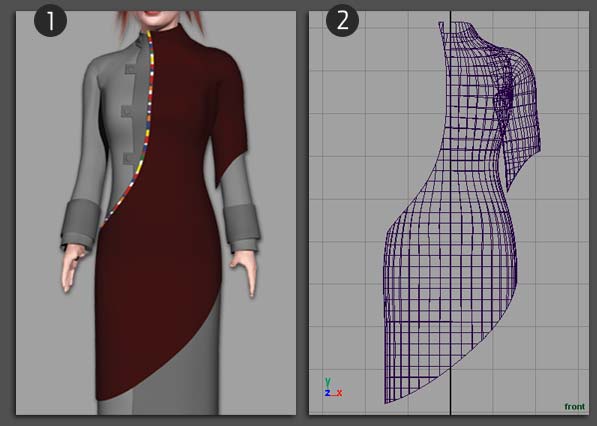This screenshot has height=426, width=597.
Task: Click the middle frog button clasp on jacket
Action: click(128, 112)
